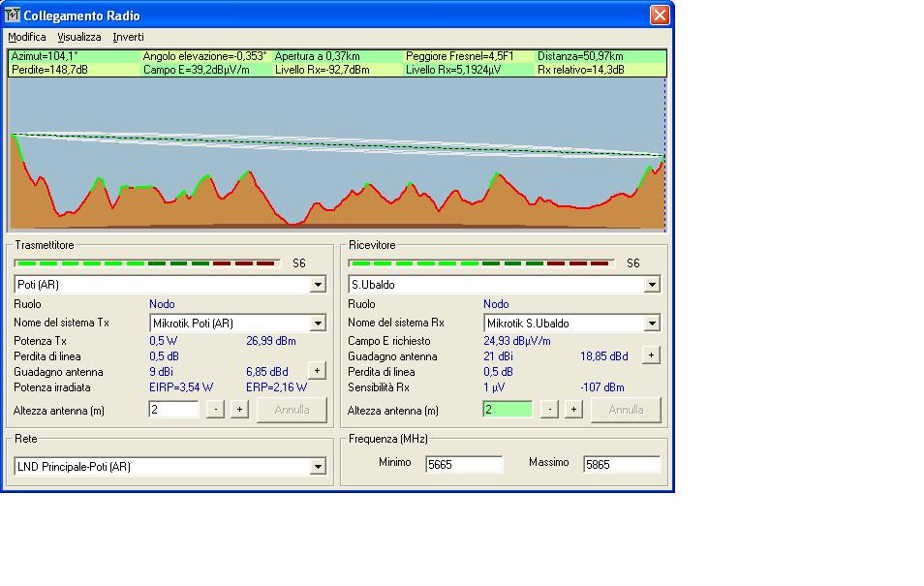Close the Collegamento Radio window
The width and height of the screenshot is (924, 586).
pyautogui.click(x=660, y=15)
